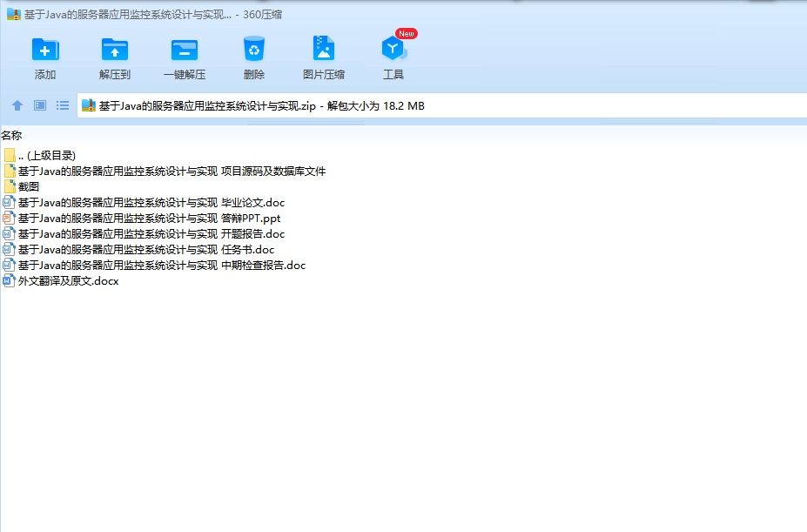
Task: Go up one level with the up arrow
Action: (17, 105)
